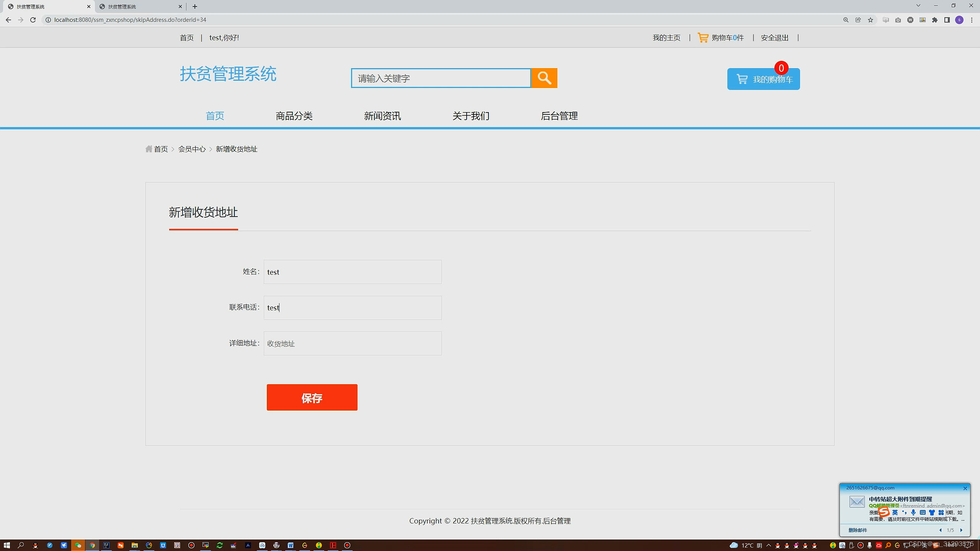This screenshot has height=551, width=980.
Task: Click 首页 link in top bar
Action: coord(187,37)
